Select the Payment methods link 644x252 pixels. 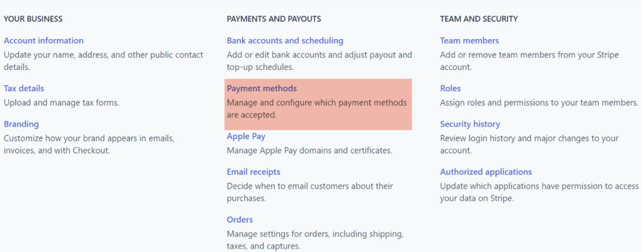[x=262, y=88]
